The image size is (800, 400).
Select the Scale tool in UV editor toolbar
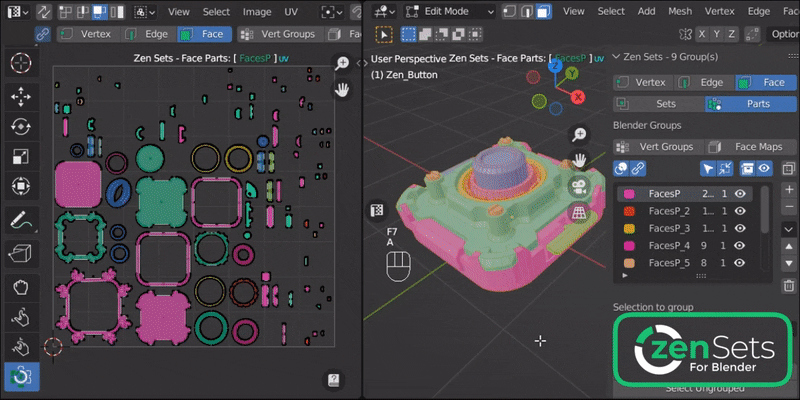(21, 157)
